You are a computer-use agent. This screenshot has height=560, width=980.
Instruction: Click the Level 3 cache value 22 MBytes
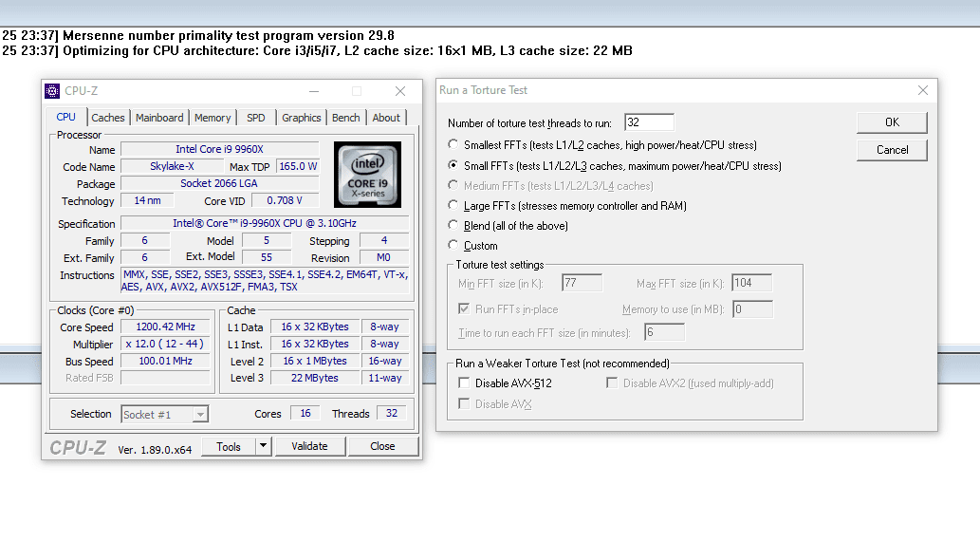315,378
